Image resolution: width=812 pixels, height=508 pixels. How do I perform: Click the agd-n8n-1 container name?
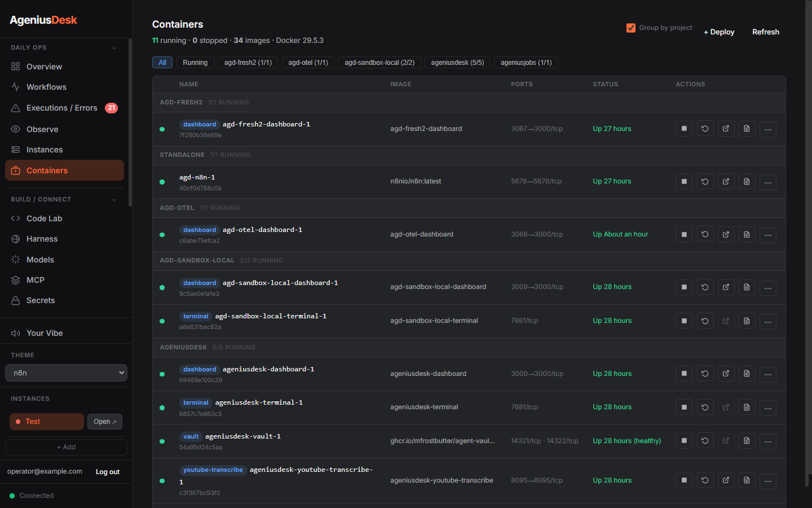pyautogui.click(x=197, y=177)
